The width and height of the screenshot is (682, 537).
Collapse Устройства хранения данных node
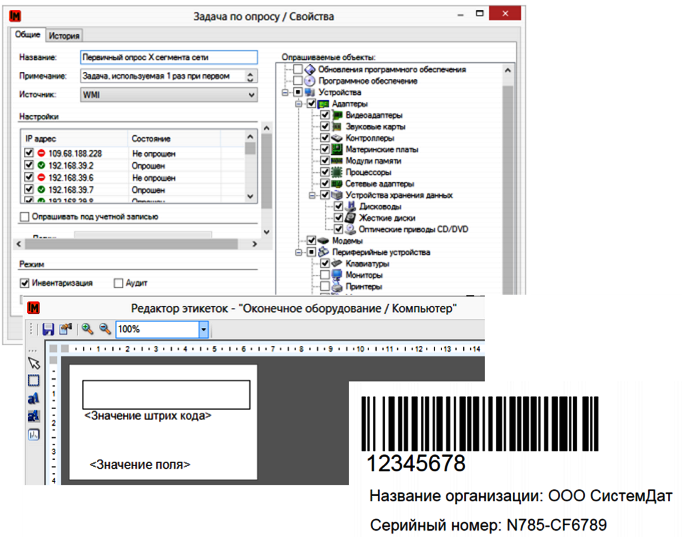coord(312,195)
